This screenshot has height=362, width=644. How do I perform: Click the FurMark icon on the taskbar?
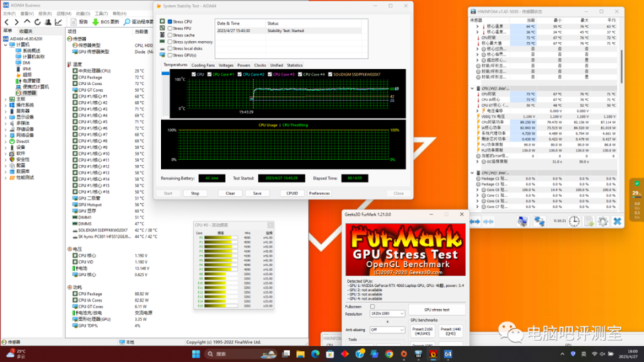coord(433,354)
